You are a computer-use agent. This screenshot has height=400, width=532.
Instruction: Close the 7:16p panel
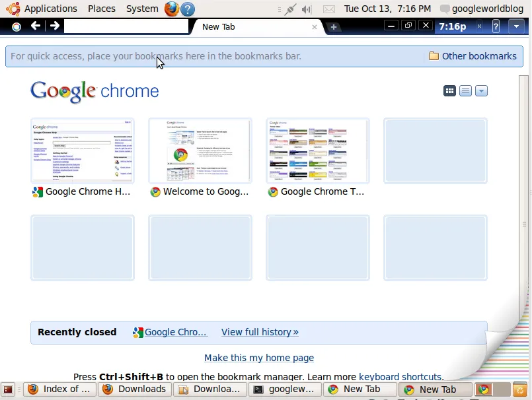pos(479,26)
